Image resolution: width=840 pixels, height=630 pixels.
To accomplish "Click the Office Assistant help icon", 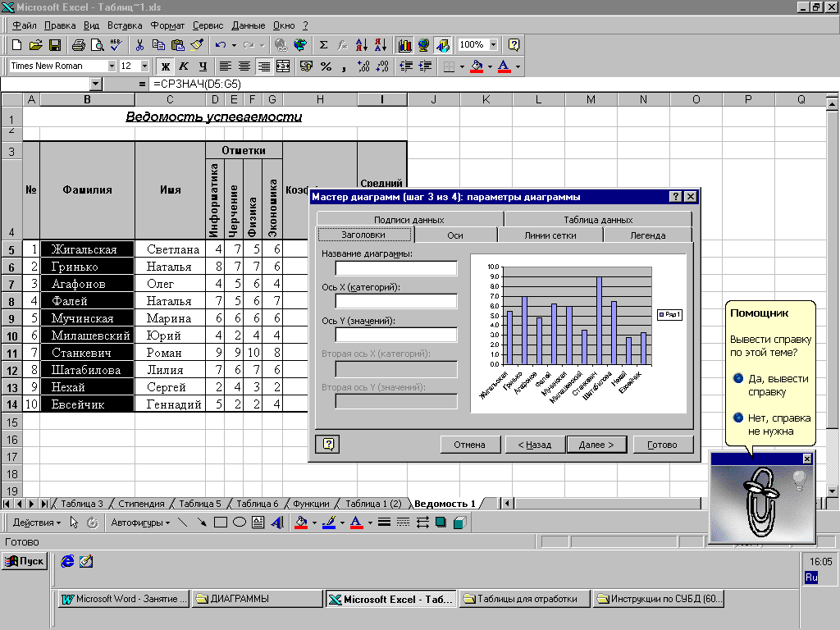I will click(x=514, y=45).
